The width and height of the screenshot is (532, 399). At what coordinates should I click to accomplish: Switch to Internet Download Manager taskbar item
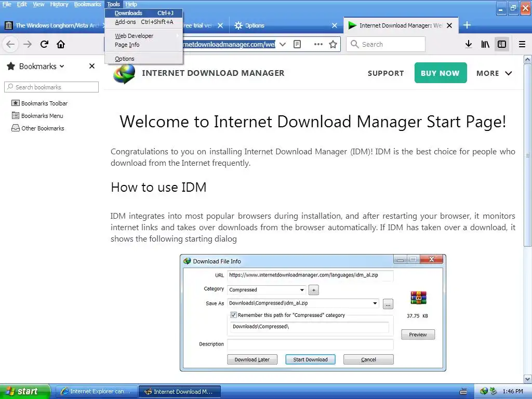(180, 391)
